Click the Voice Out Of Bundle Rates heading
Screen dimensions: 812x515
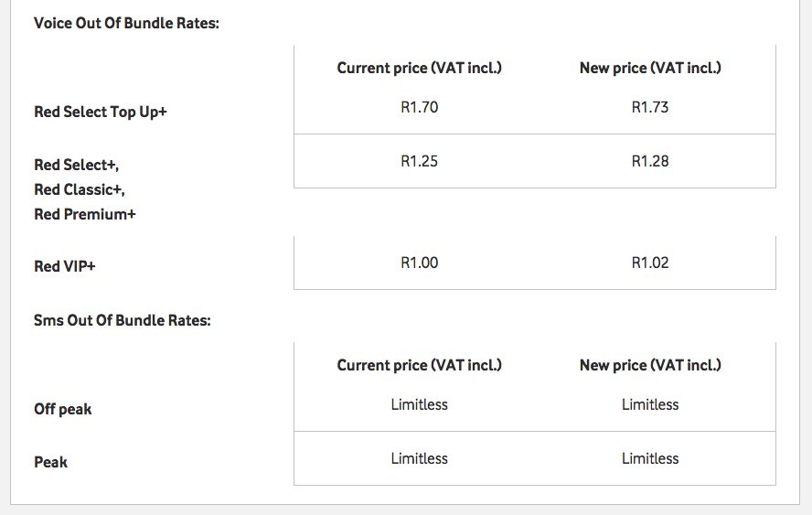[126, 23]
